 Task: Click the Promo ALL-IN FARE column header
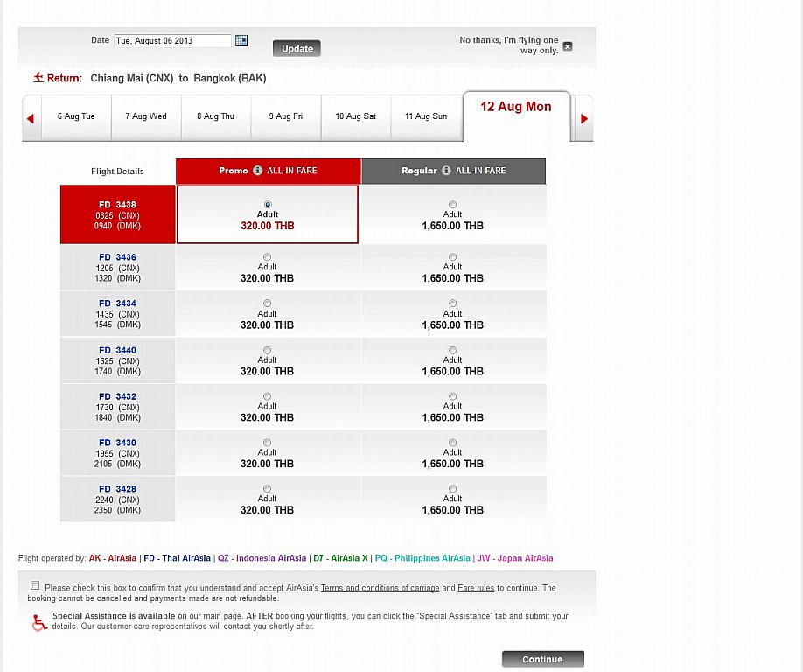pyautogui.click(x=269, y=171)
